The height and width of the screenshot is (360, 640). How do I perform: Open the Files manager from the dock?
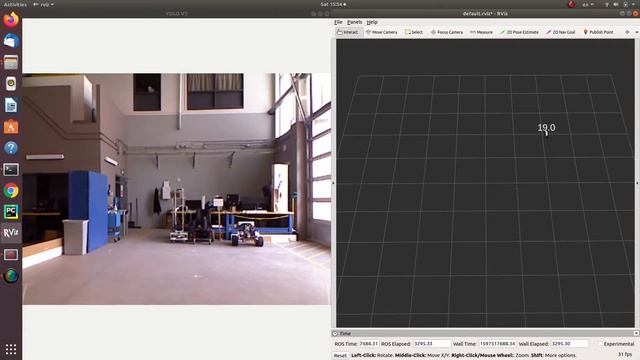click(x=11, y=62)
